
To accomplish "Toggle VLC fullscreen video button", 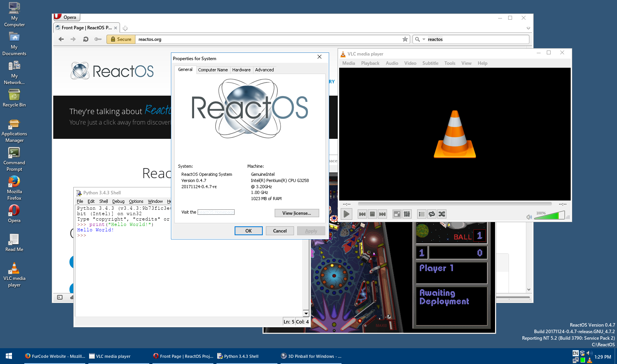I will pos(397,214).
